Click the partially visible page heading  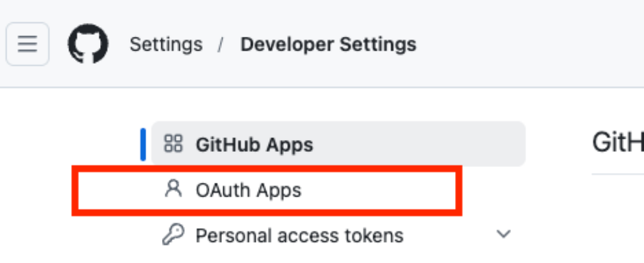[x=618, y=143]
